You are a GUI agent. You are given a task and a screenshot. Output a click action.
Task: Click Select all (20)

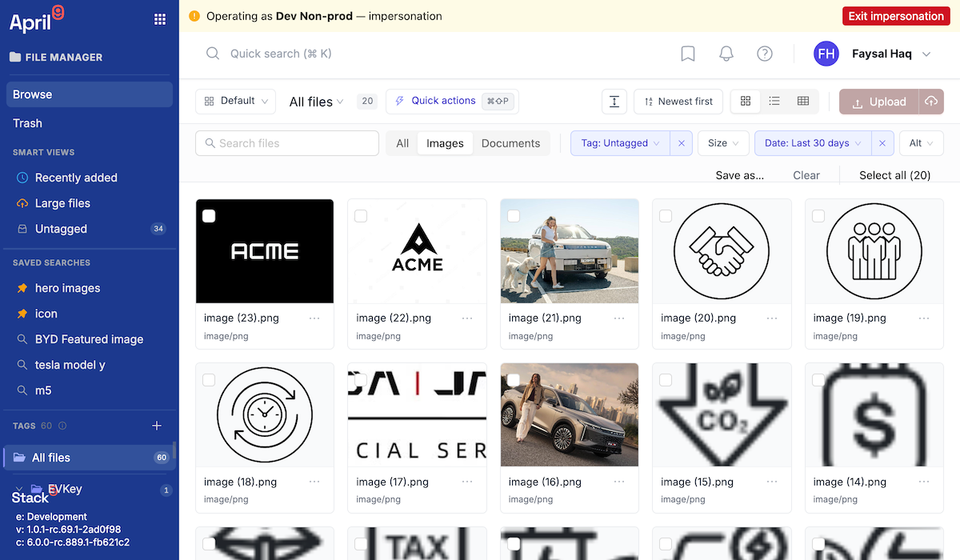point(894,175)
